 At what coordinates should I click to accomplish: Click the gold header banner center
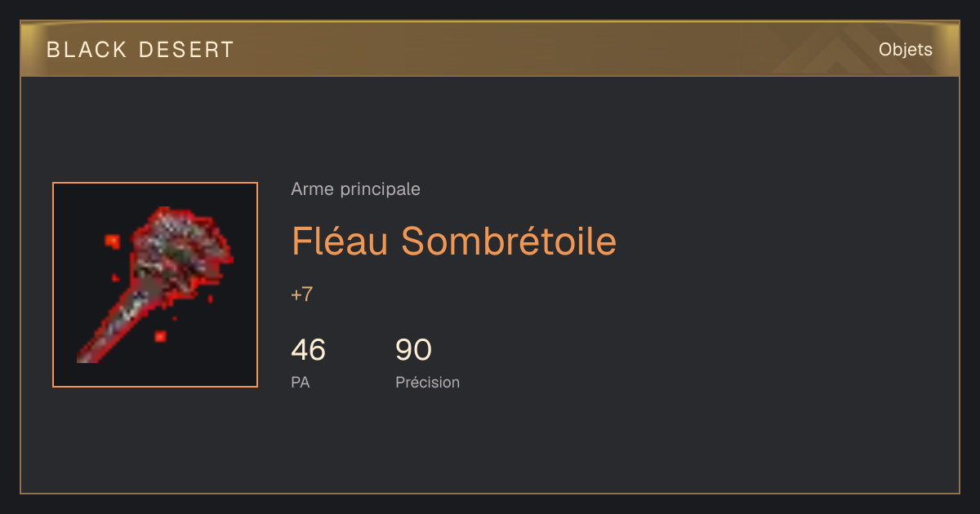490,49
